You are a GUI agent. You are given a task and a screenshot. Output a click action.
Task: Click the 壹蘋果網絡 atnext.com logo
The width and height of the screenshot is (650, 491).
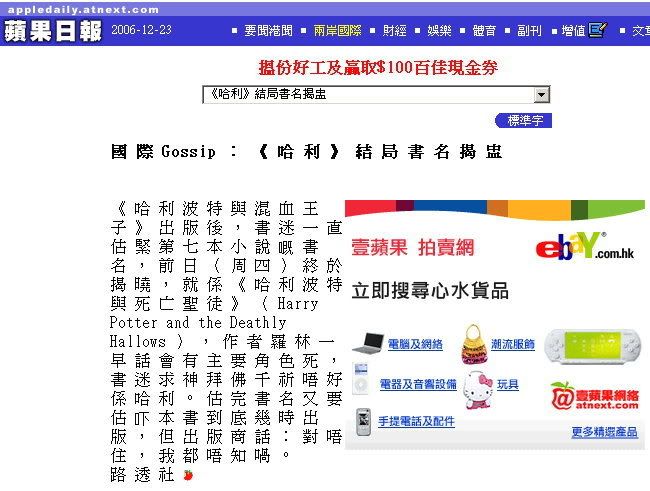tap(595, 397)
